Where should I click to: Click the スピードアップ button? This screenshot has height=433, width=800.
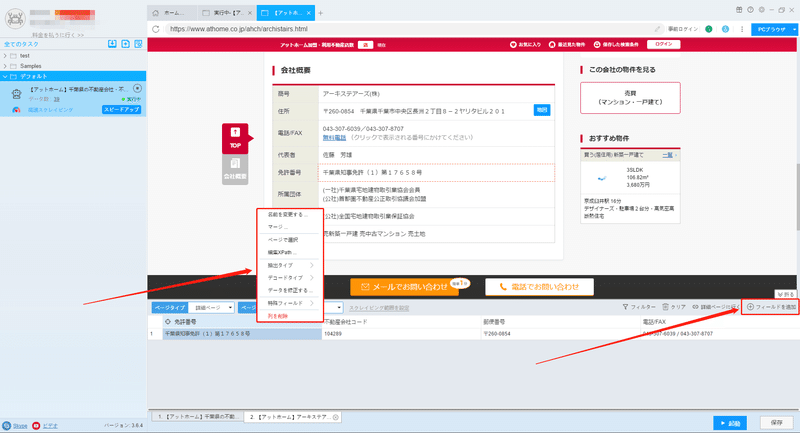click(121, 110)
